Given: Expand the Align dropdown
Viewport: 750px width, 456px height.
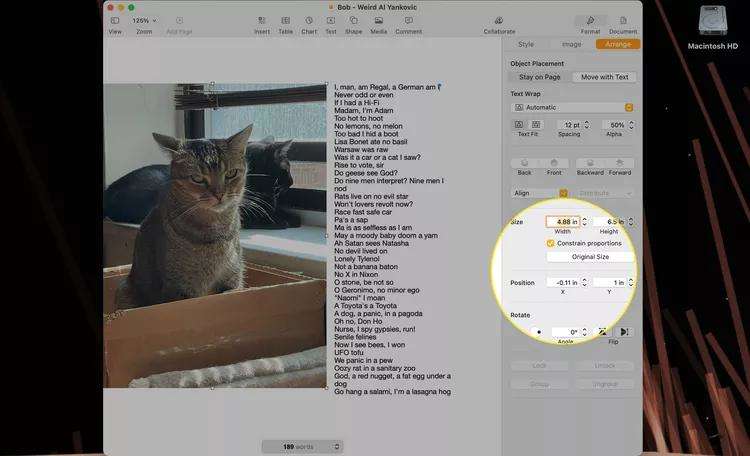Looking at the screenshot, I should tap(539, 192).
